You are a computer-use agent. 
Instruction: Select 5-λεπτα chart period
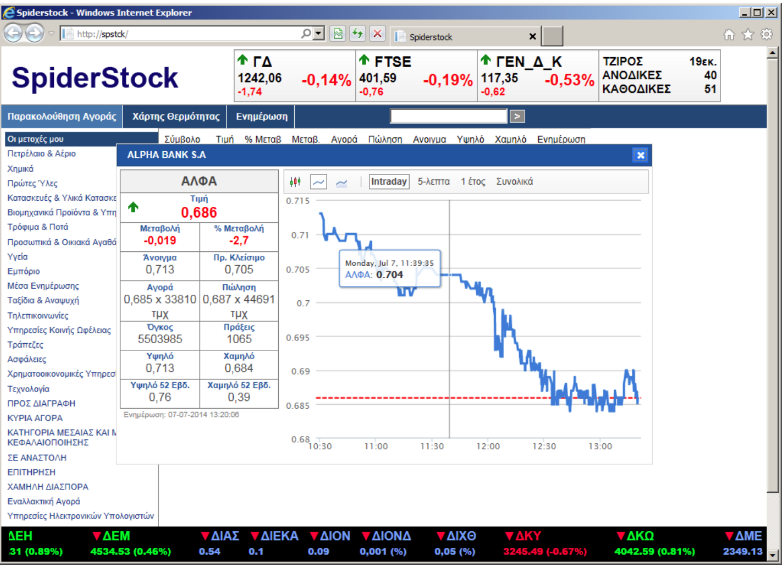coord(433,182)
